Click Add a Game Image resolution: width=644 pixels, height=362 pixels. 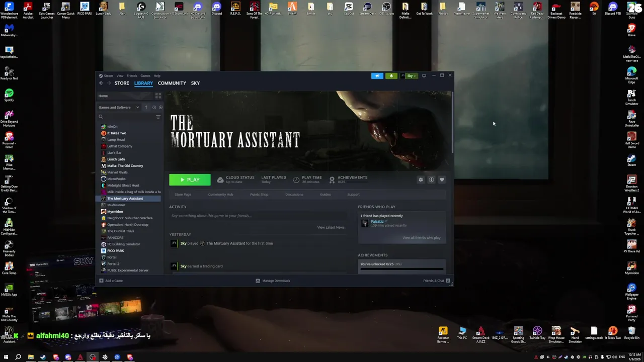coord(111,281)
